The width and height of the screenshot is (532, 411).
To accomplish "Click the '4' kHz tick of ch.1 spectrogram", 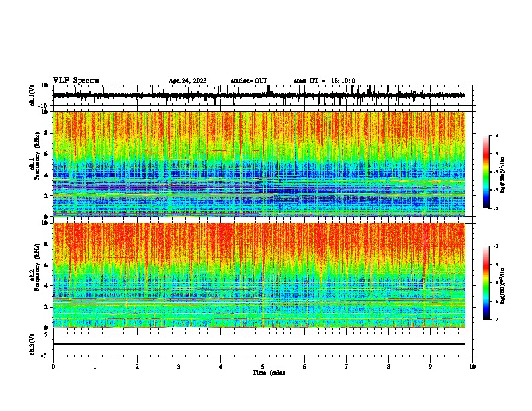I will [46, 175].
